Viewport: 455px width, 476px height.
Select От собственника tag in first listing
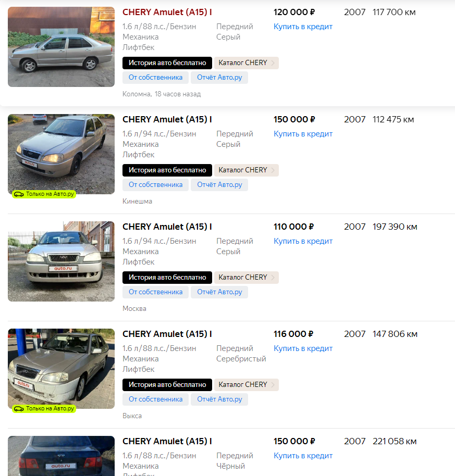pyautogui.click(x=155, y=78)
